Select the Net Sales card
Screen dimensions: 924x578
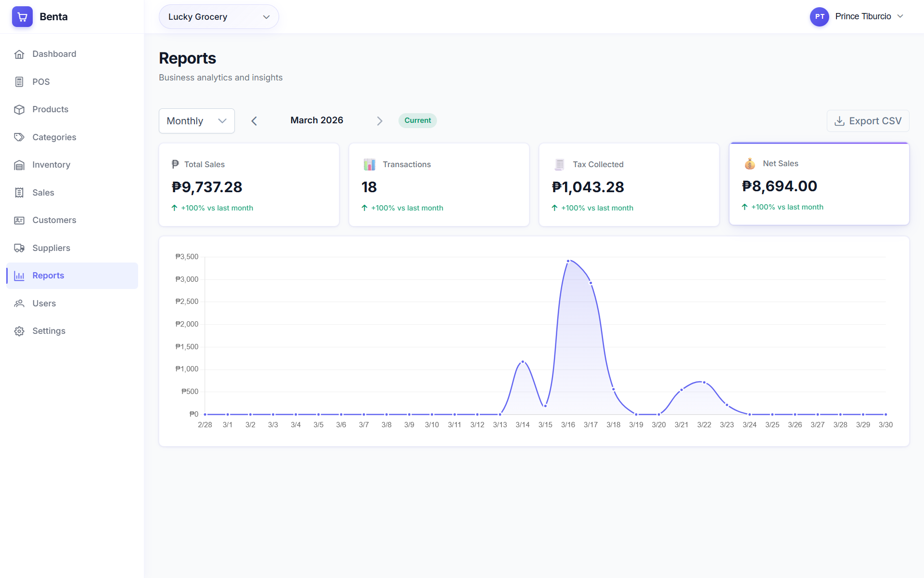819,184
